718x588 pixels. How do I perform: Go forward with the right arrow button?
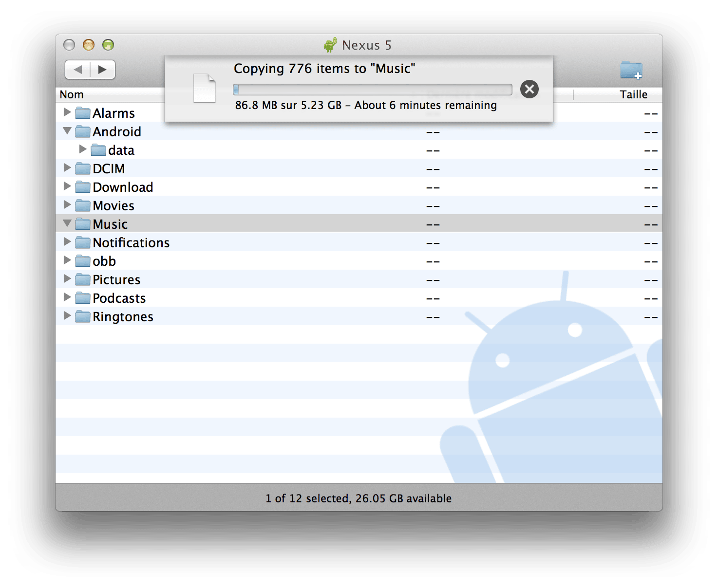102,70
